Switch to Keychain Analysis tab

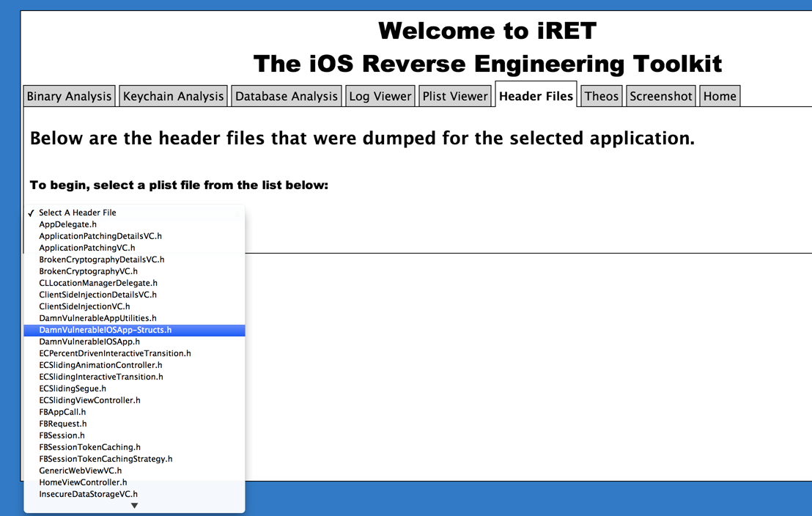(173, 96)
